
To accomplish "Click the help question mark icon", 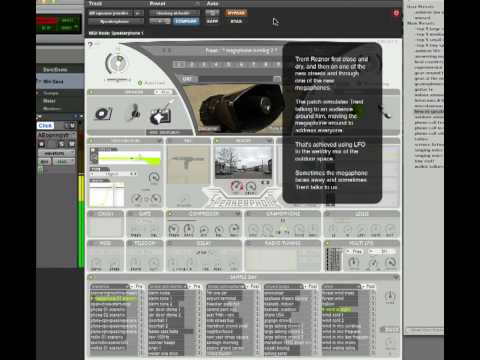I will [90, 44].
